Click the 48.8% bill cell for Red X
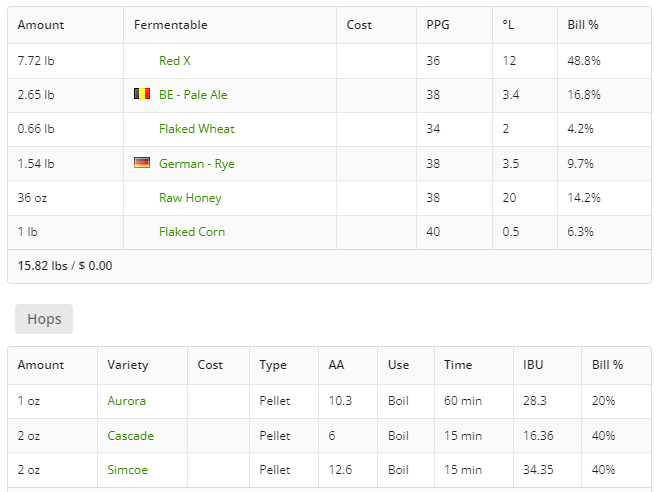Viewport: 656px width, 492px height. (x=604, y=61)
